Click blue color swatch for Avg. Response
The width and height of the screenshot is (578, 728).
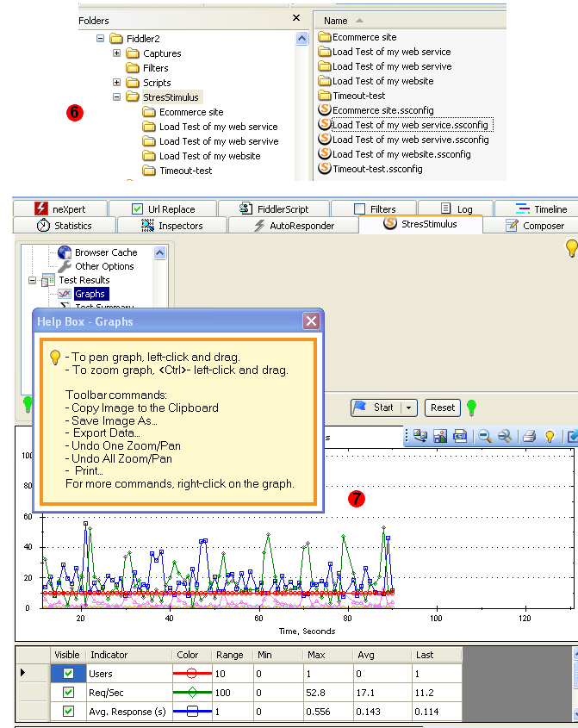tap(192, 712)
